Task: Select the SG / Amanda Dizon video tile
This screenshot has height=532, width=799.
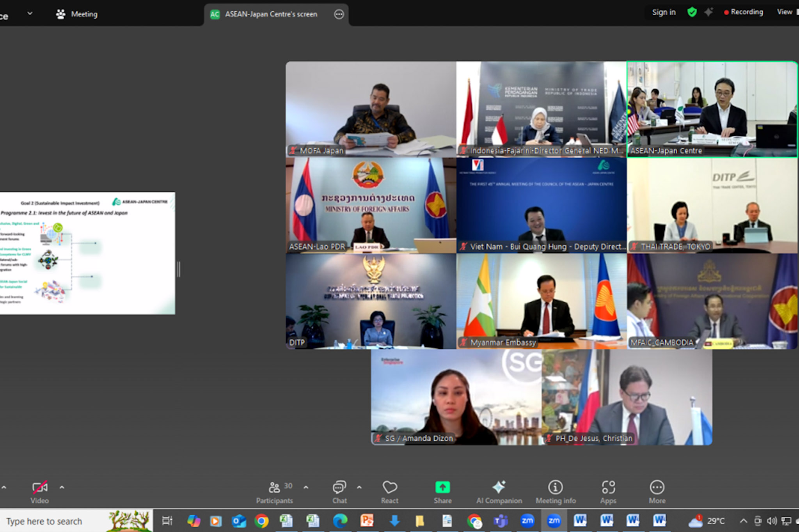Action: [x=456, y=397]
